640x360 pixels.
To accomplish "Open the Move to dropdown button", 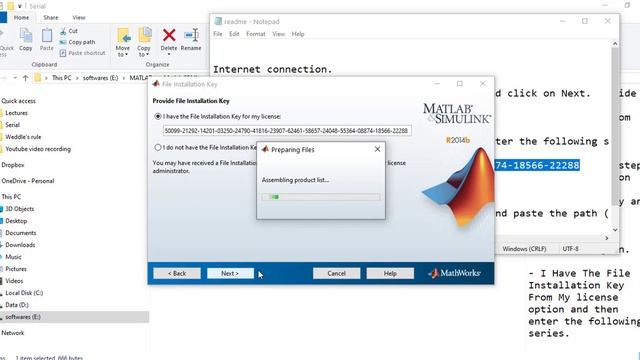I will (123, 42).
